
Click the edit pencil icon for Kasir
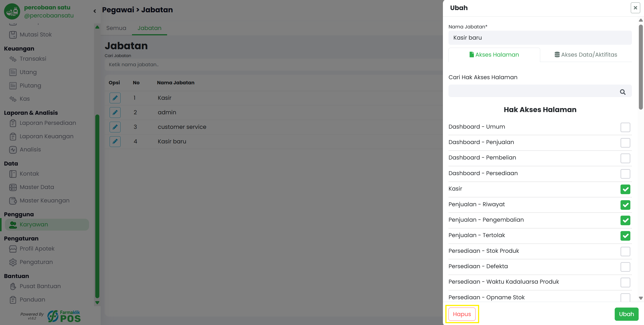click(x=115, y=98)
